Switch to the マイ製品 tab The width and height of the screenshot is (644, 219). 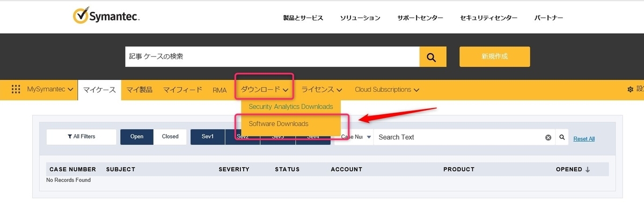(139, 90)
